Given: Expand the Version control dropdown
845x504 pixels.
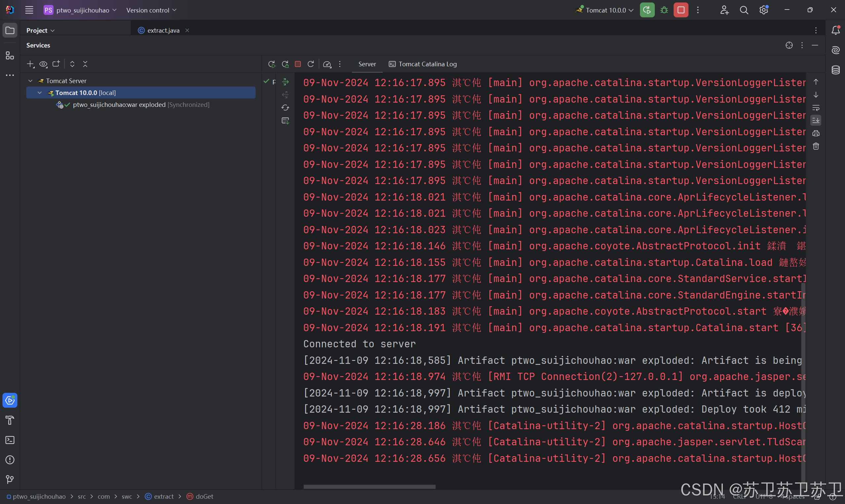Looking at the screenshot, I should coord(151,10).
